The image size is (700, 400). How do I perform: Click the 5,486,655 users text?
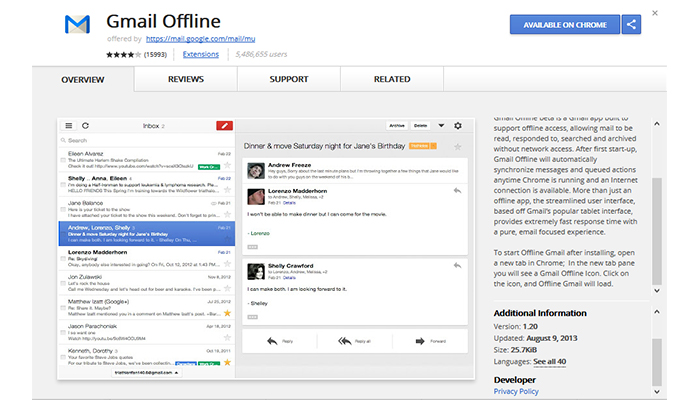(261, 54)
